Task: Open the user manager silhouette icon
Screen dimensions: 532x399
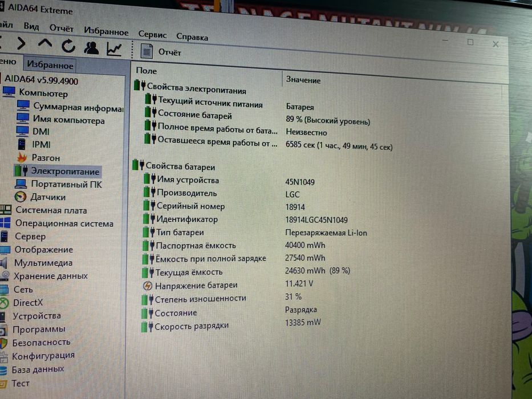Action: [91, 48]
